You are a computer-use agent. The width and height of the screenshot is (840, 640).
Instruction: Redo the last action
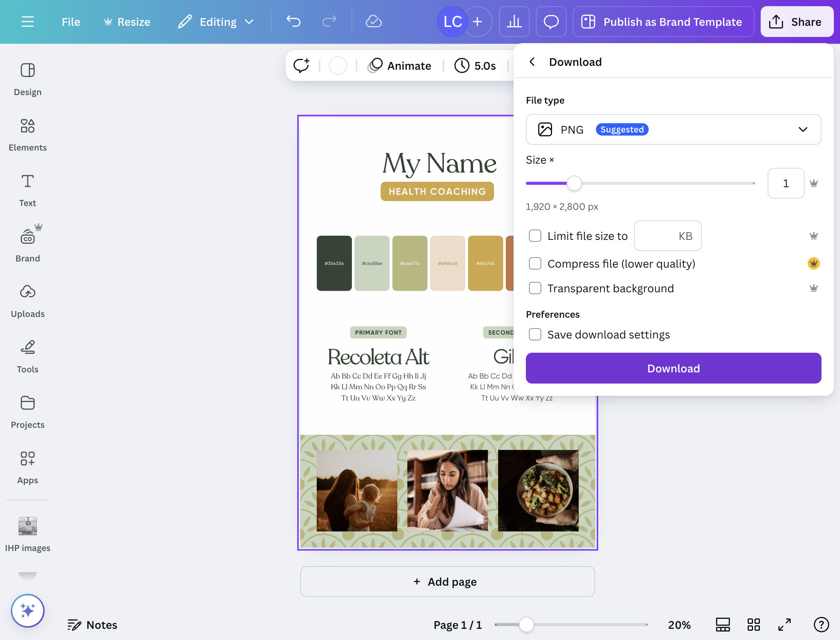point(329,22)
